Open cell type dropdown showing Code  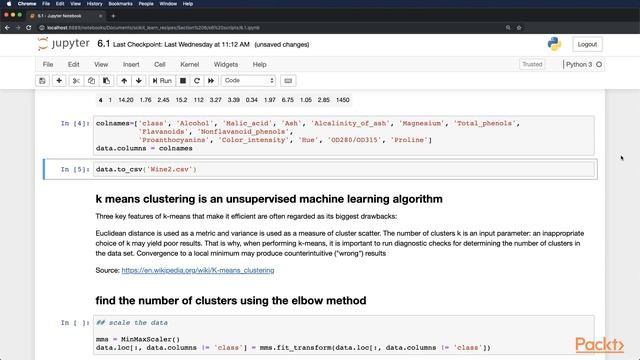pyautogui.click(x=249, y=81)
